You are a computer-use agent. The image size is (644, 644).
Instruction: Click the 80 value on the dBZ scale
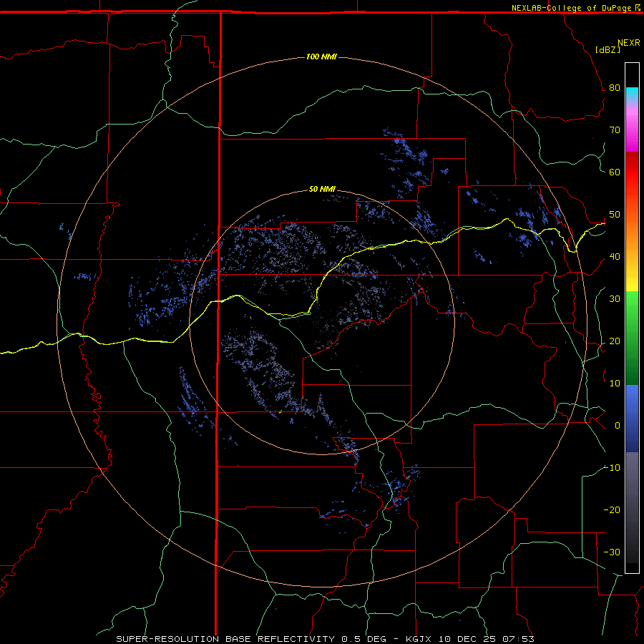point(615,88)
